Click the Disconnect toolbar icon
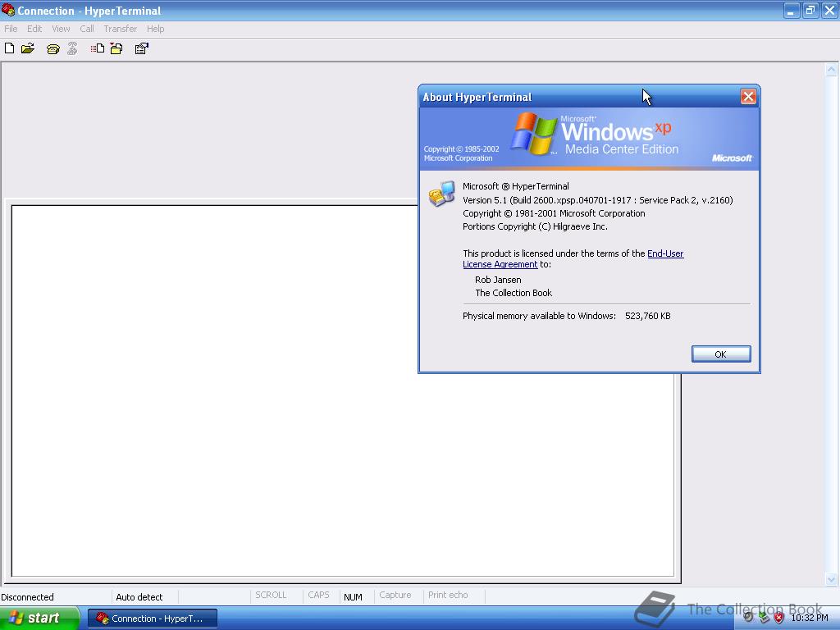This screenshot has height=630, width=840. [72, 48]
